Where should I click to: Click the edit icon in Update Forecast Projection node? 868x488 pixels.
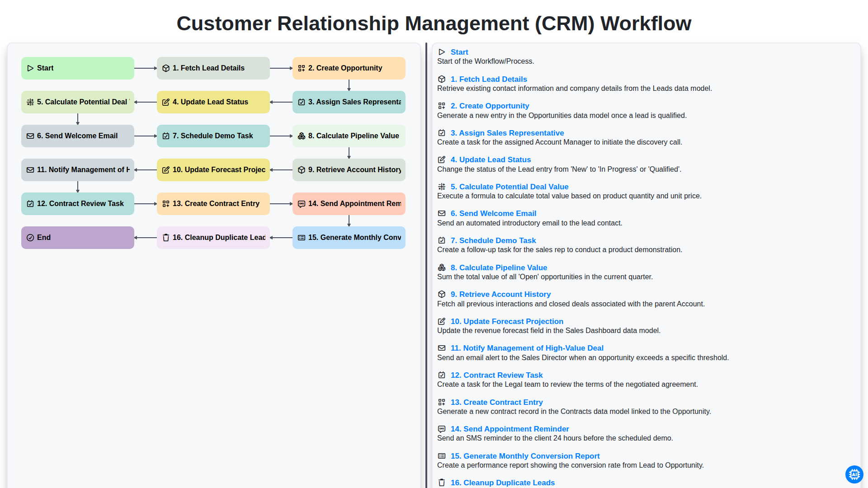(166, 170)
